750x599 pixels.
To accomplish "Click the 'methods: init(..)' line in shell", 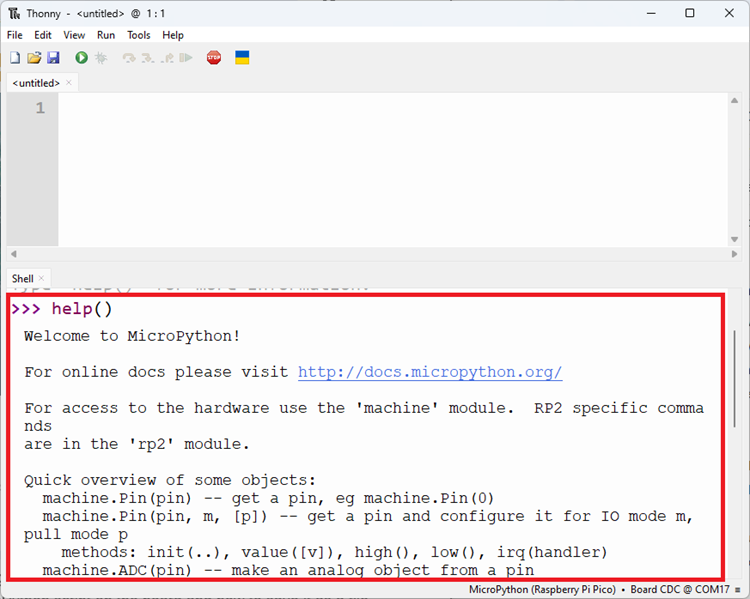I will (334, 553).
